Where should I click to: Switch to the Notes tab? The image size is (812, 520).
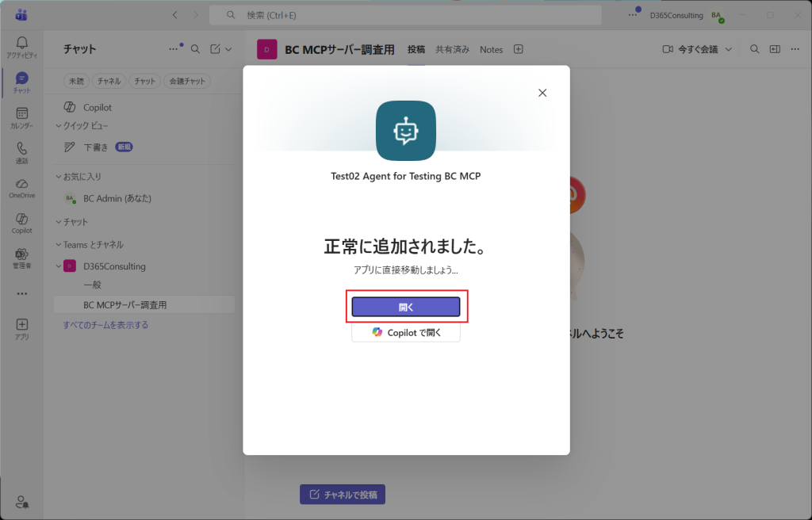tap(491, 49)
